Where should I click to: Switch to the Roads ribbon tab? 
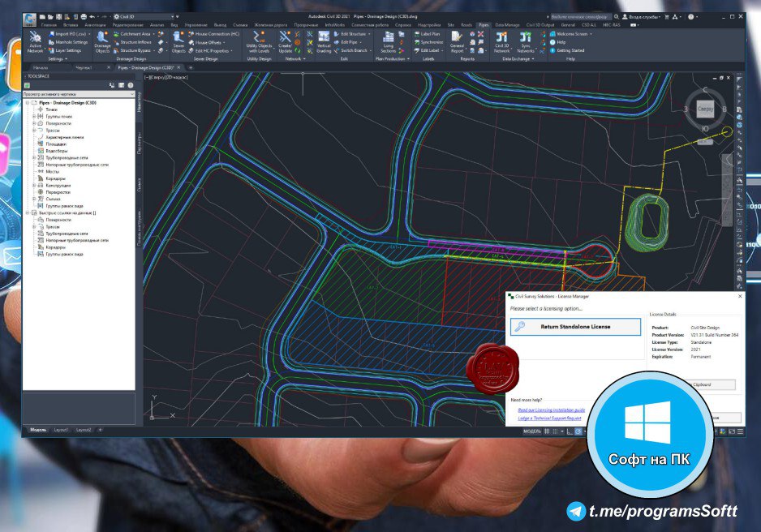tap(466, 24)
